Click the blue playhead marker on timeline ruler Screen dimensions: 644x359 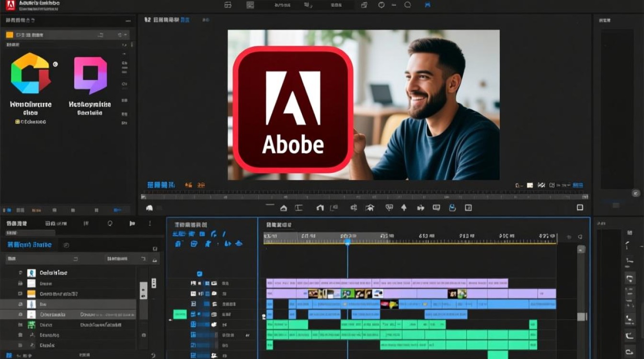tap(347, 243)
